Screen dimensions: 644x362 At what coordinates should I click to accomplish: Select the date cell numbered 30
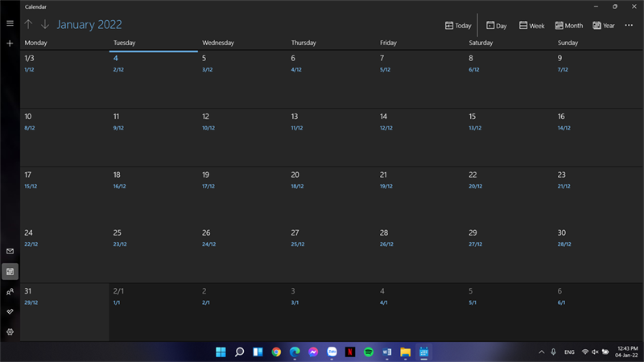[598, 253]
